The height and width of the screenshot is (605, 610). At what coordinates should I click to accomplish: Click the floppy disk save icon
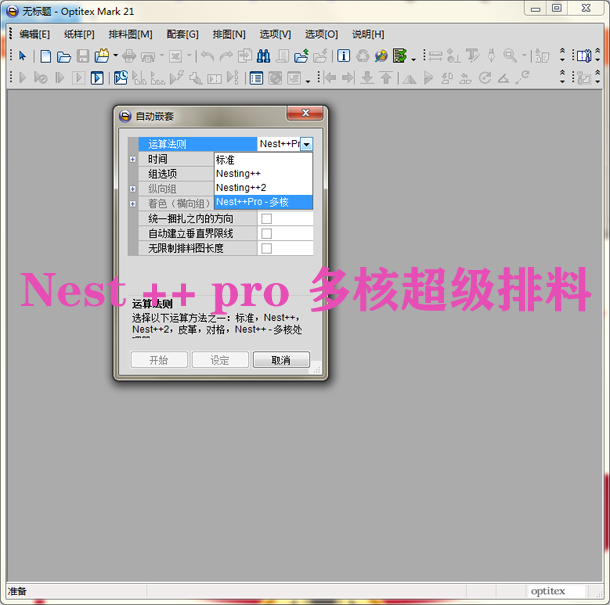pyautogui.click(x=83, y=56)
